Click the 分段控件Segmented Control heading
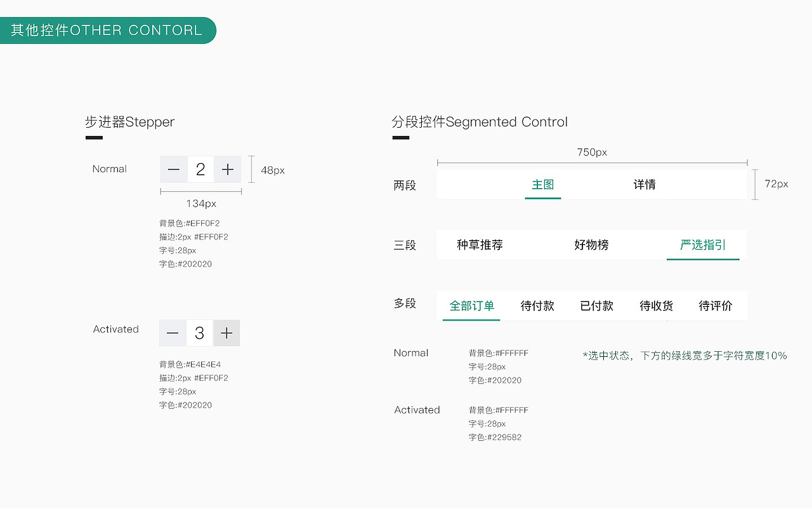Viewport: 812px width, 508px height. (x=480, y=122)
